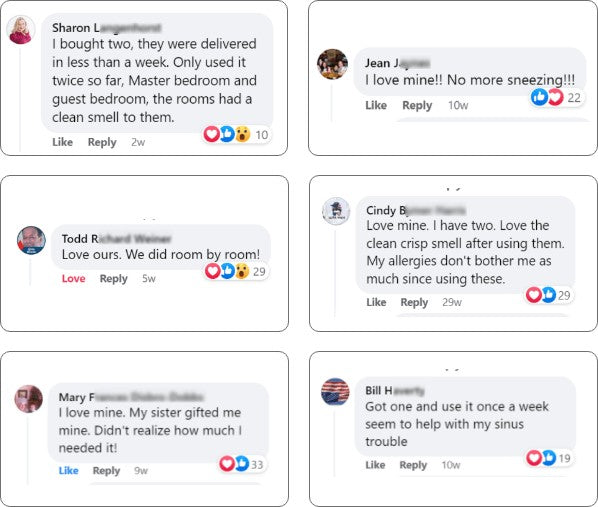Image resolution: width=598 pixels, height=507 pixels.
Task: View the 33 reactions on Mary's comment
Action: click(241, 464)
